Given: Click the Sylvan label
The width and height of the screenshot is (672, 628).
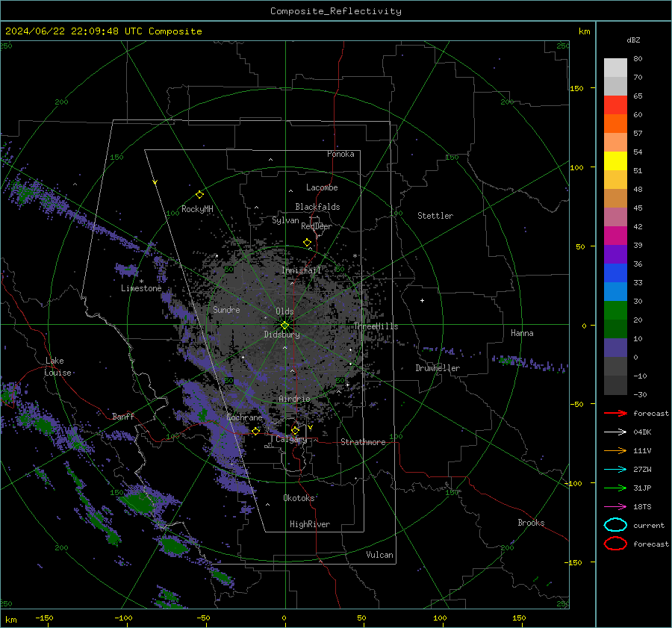Looking at the screenshot, I should [x=285, y=220].
